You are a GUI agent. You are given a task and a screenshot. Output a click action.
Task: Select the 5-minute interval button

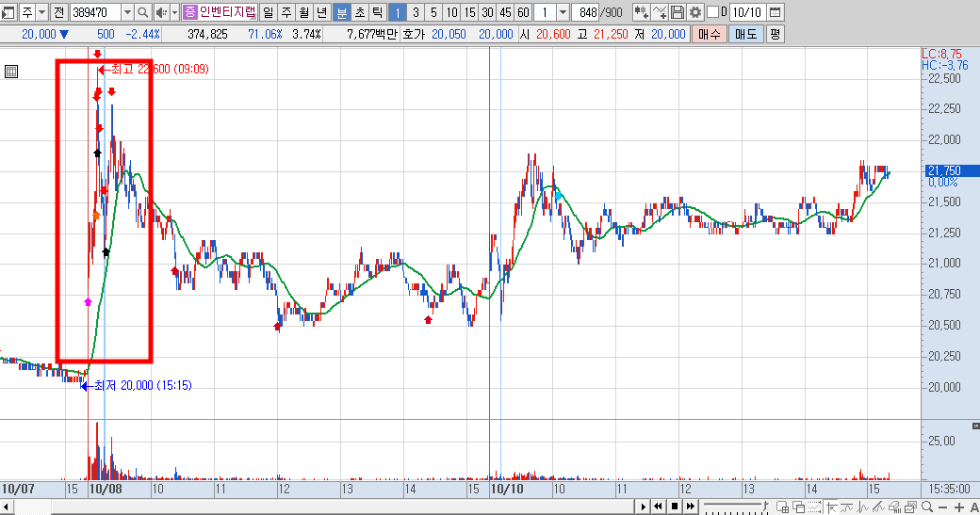coord(433,12)
